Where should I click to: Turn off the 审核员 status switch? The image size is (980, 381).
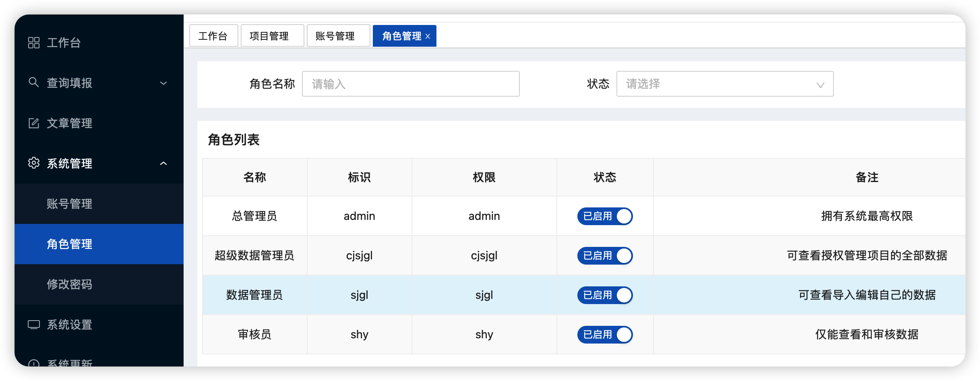605,335
